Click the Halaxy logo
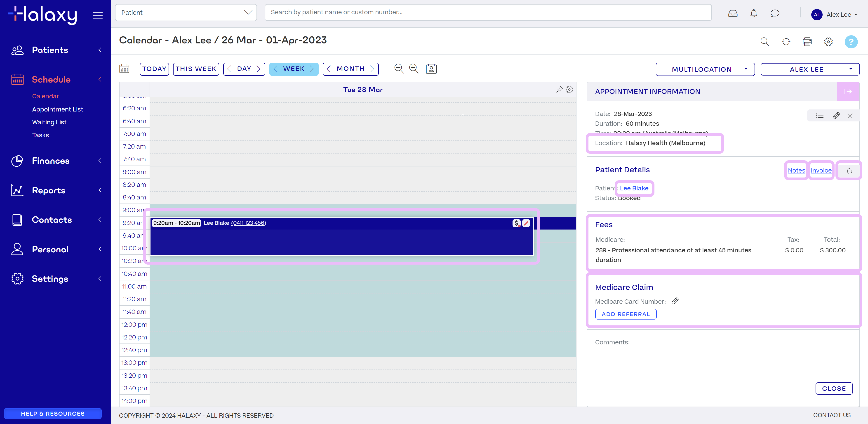868x424 pixels. (x=42, y=15)
